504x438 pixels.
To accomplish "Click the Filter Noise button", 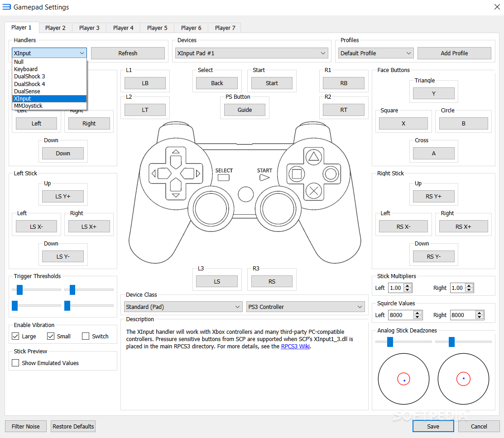I will click(26, 426).
